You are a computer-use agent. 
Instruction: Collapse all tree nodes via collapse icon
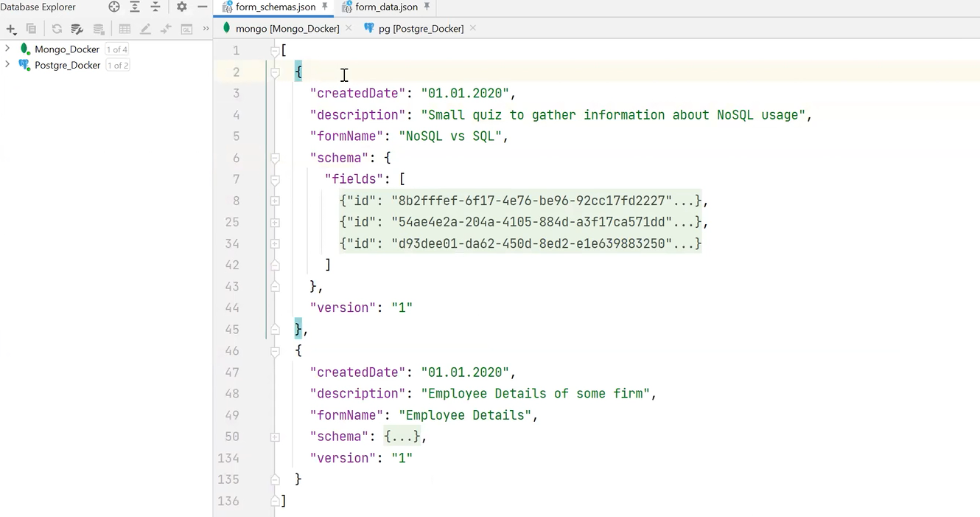click(155, 7)
